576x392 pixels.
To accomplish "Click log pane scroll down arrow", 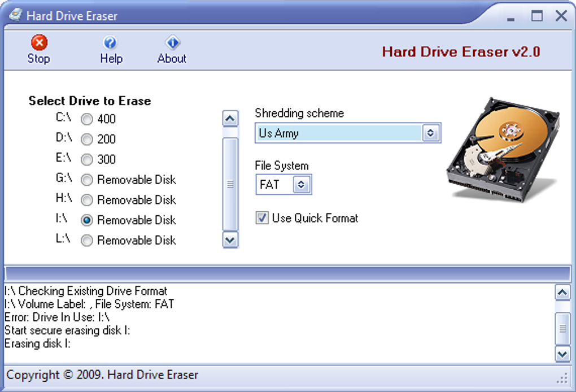I will coord(562,355).
